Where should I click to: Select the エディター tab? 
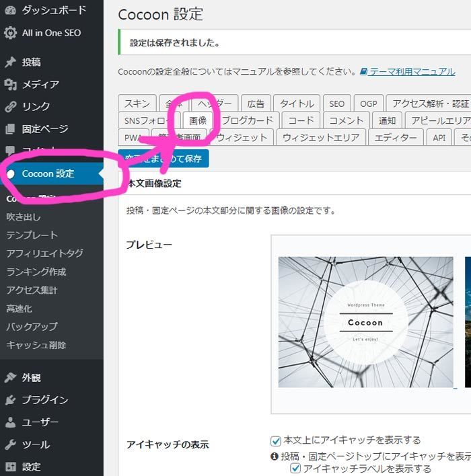tap(396, 138)
